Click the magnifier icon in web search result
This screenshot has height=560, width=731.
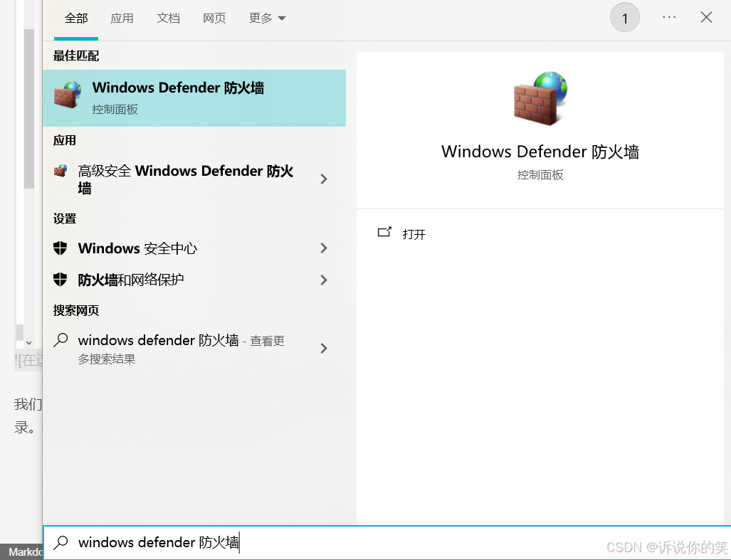[x=61, y=340]
